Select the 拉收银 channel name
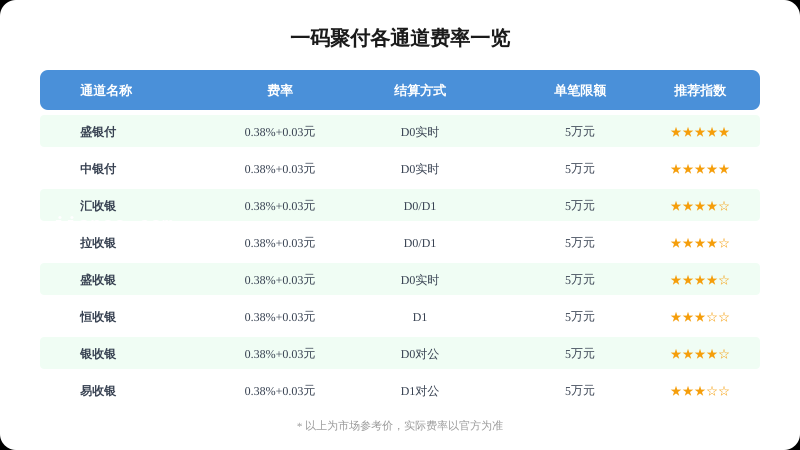Screen dimensions: 800x450 [x=98, y=243]
